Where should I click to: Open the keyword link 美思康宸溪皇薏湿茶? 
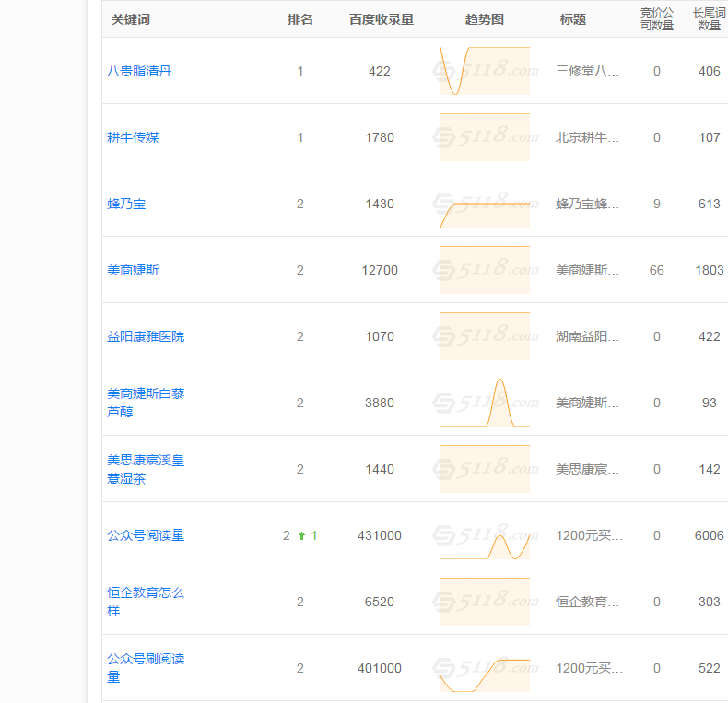coord(146,469)
